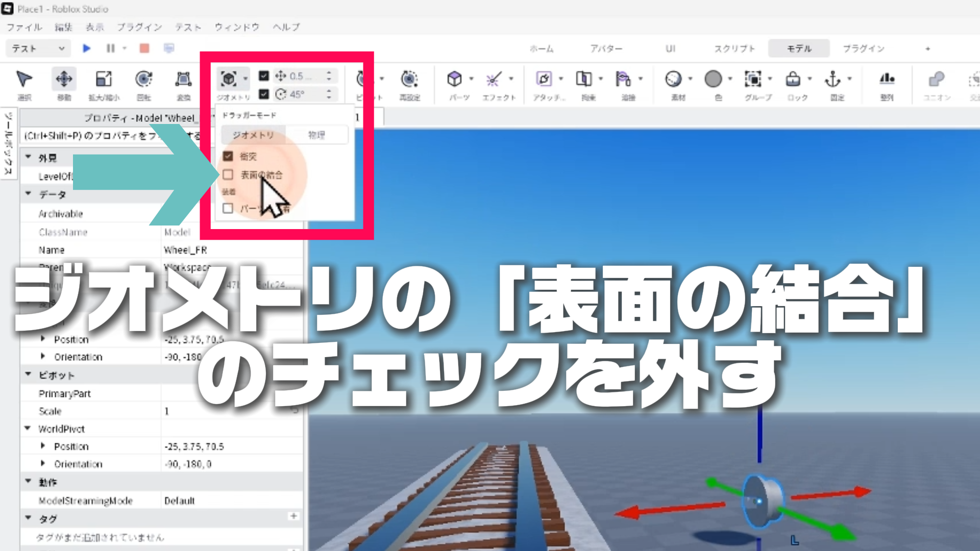Click the Lock tool icon
Image resolution: width=980 pixels, height=551 pixels.
793,79
